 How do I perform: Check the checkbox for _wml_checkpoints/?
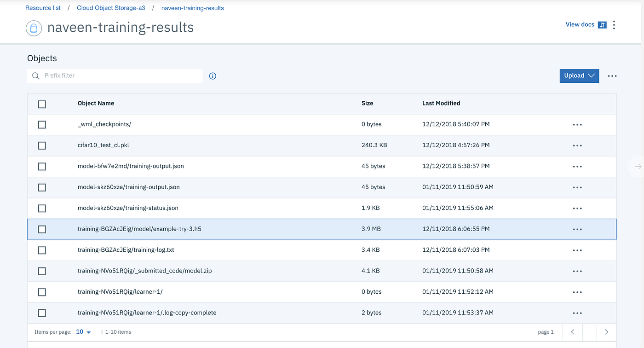click(42, 124)
